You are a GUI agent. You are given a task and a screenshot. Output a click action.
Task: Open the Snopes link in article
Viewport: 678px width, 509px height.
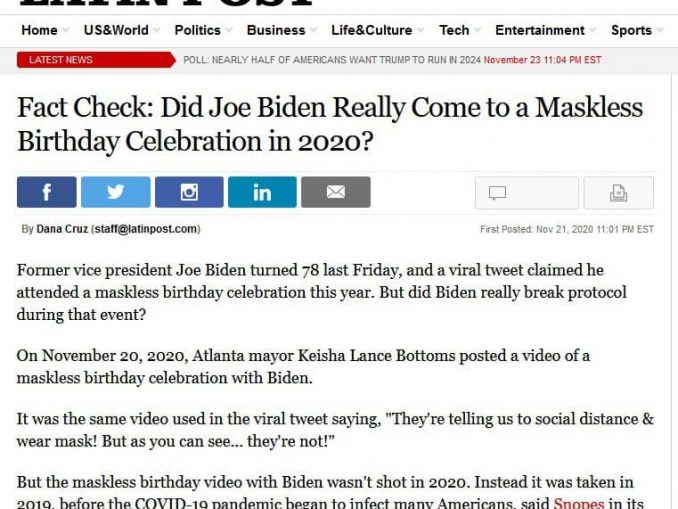(579, 503)
